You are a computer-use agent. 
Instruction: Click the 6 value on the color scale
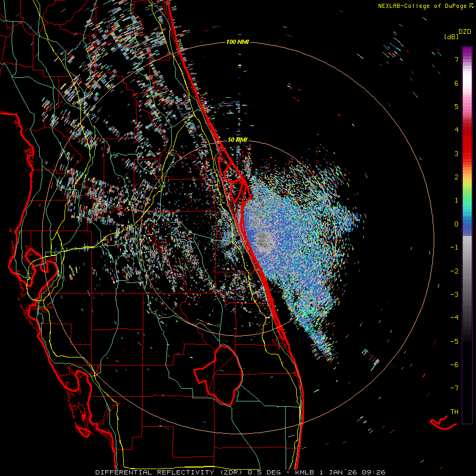click(456, 83)
